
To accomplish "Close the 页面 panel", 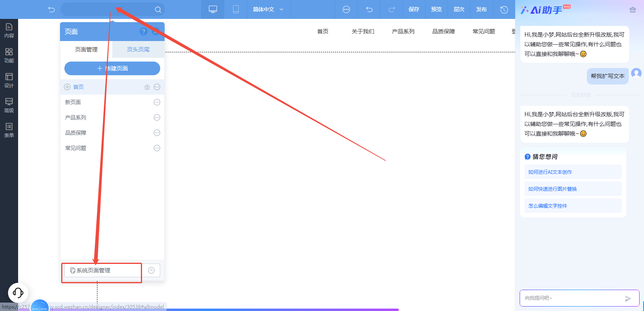I will point(155,31).
